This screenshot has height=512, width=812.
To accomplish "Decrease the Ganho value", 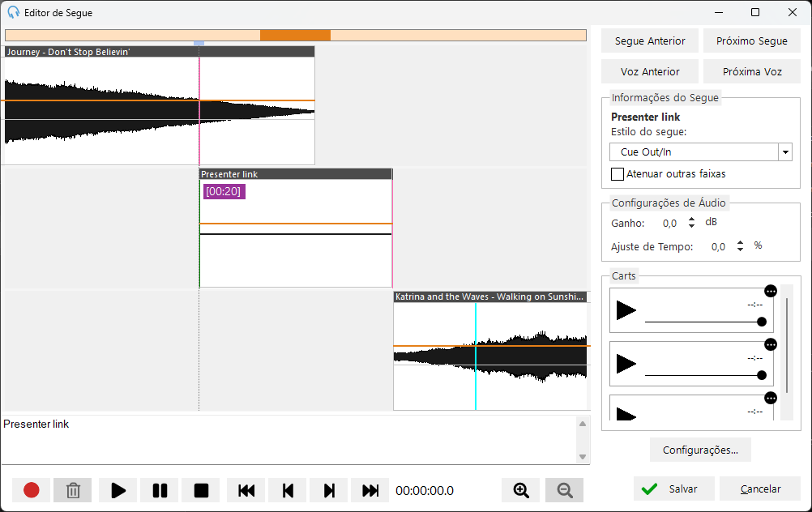I will click(x=692, y=226).
